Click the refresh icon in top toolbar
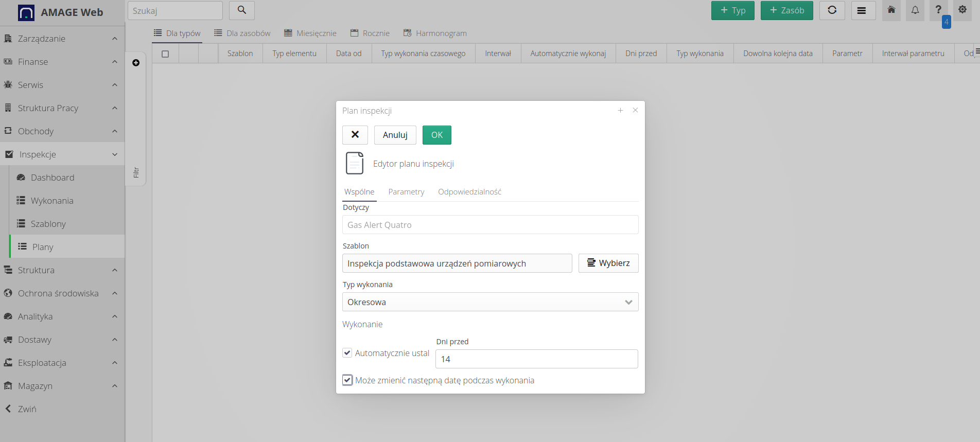 coord(832,10)
